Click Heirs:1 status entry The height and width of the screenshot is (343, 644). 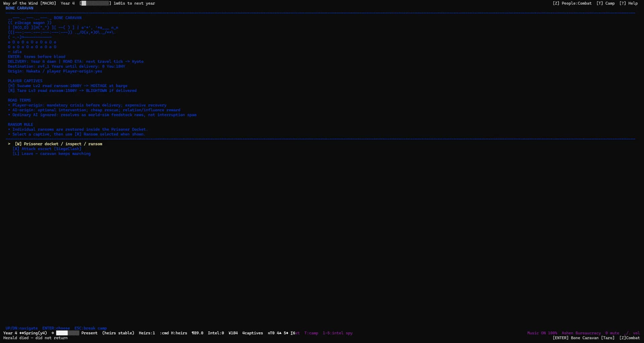[x=147, y=333]
